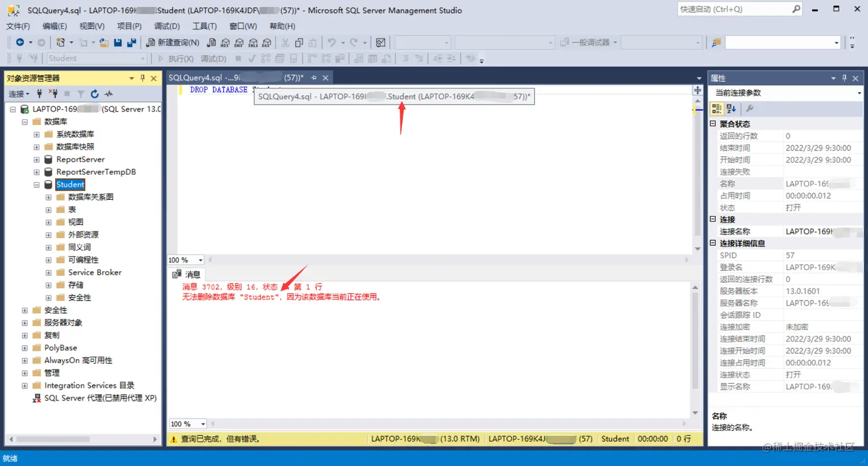This screenshot has width=868, height=466.
Task: Open the 调试(D) menu in menu bar
Action: point(167,26)
